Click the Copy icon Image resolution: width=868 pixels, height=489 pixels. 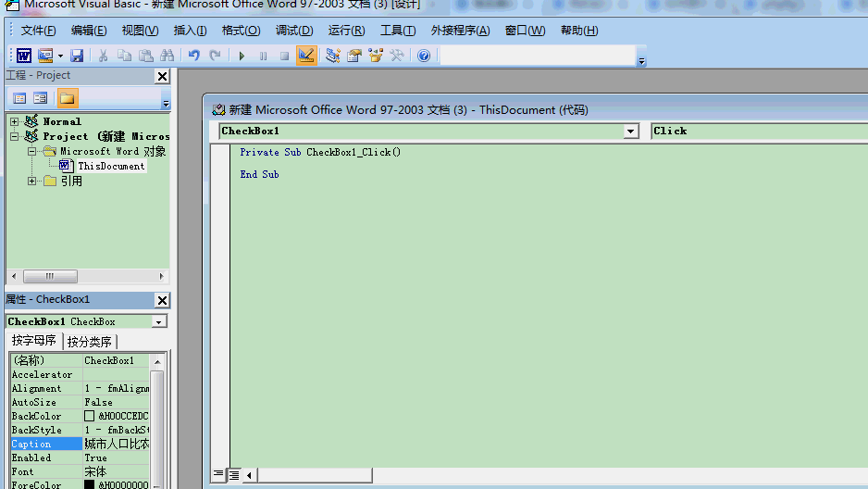tap(125, 56)
